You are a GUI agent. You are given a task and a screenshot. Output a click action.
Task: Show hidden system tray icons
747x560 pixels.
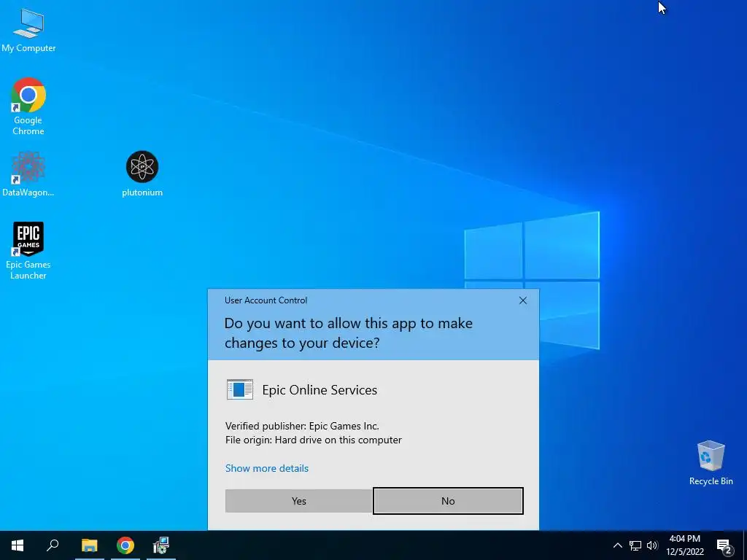[617, 545]
